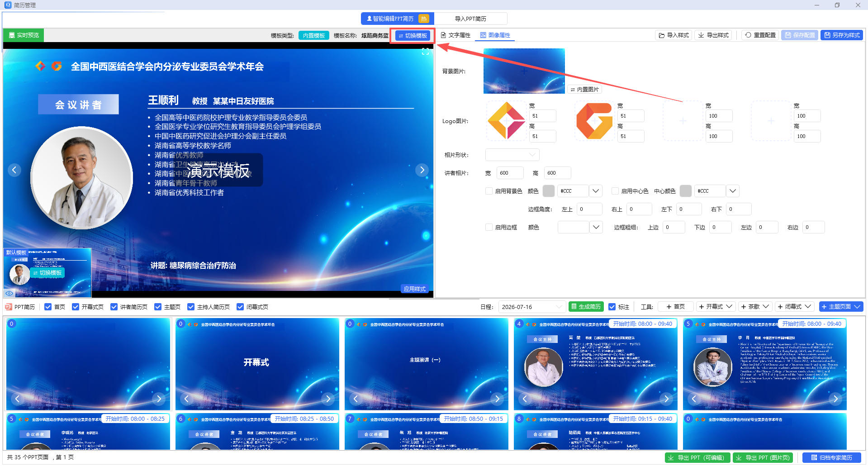The image size is (868, 466).
Task: Click the 左上 border radius input
Action: click(x=589, y=209)
